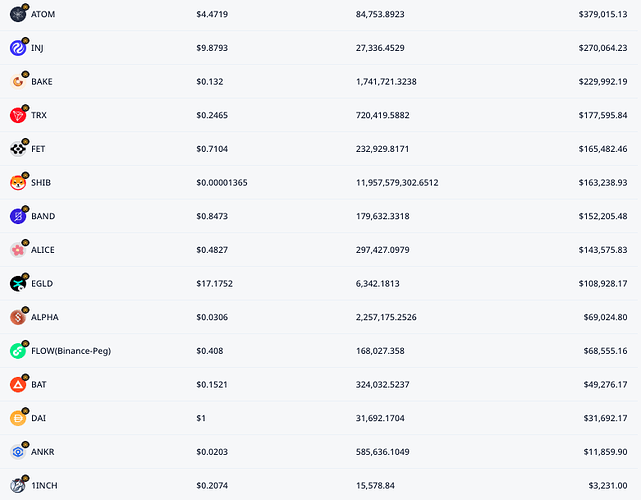This screenshot has height=500, width=641.
Task: Select the BAKE token icon
Action: click(x=18, y=82)
